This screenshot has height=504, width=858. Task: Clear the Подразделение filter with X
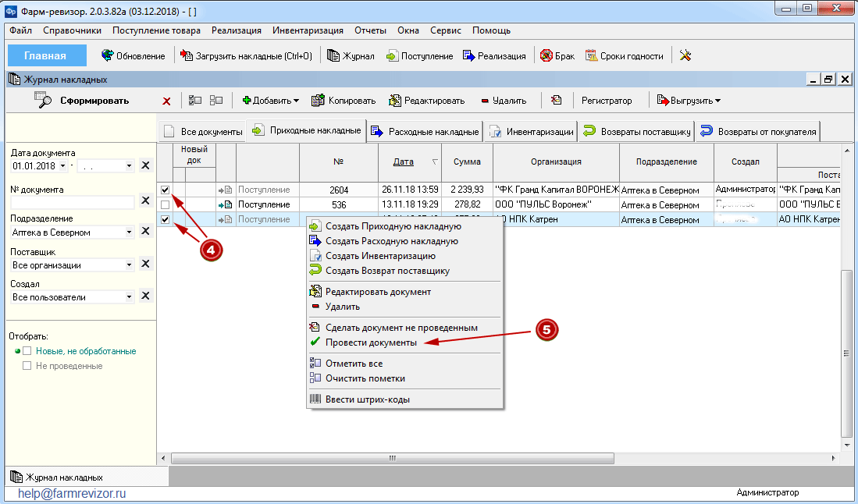click(x=145, y=231)
